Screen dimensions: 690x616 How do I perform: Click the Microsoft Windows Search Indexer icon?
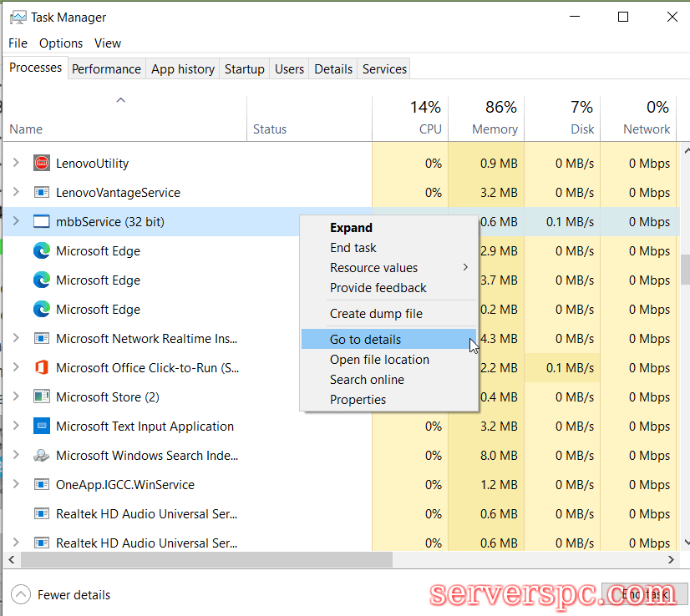point(42,456)
